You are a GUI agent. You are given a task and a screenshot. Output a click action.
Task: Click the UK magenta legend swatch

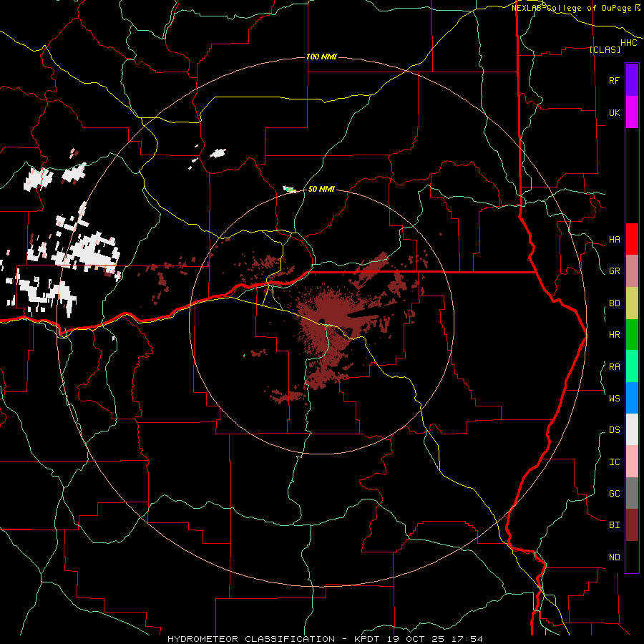632,112
